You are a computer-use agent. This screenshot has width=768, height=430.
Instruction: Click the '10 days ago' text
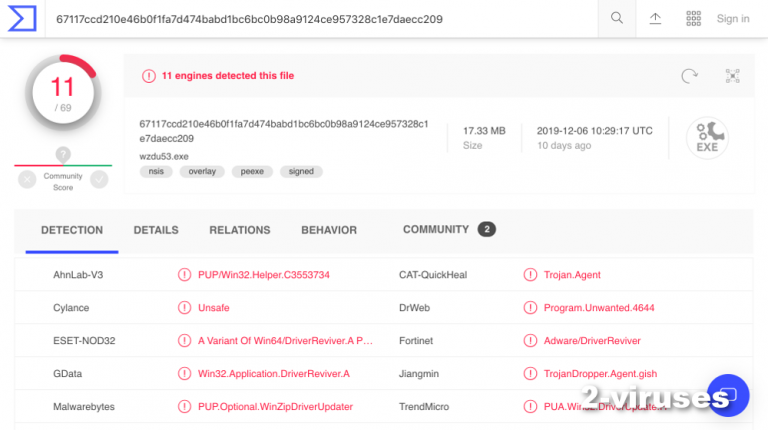564,145
